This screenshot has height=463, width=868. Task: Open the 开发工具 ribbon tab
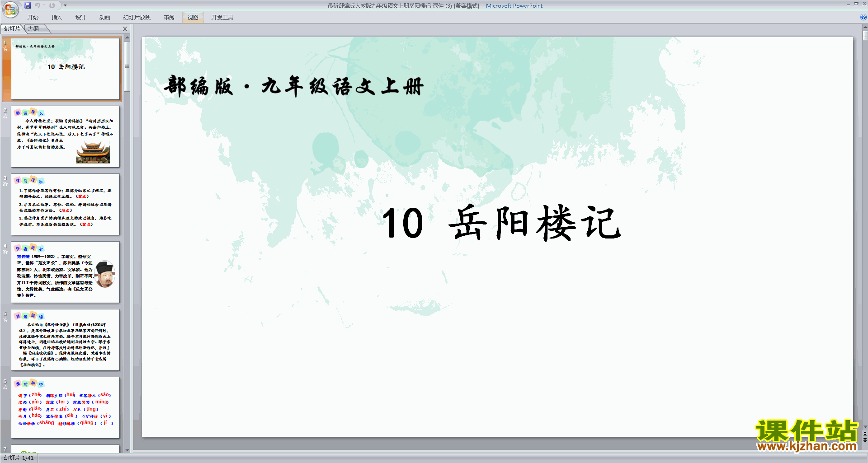pos(222,18)
